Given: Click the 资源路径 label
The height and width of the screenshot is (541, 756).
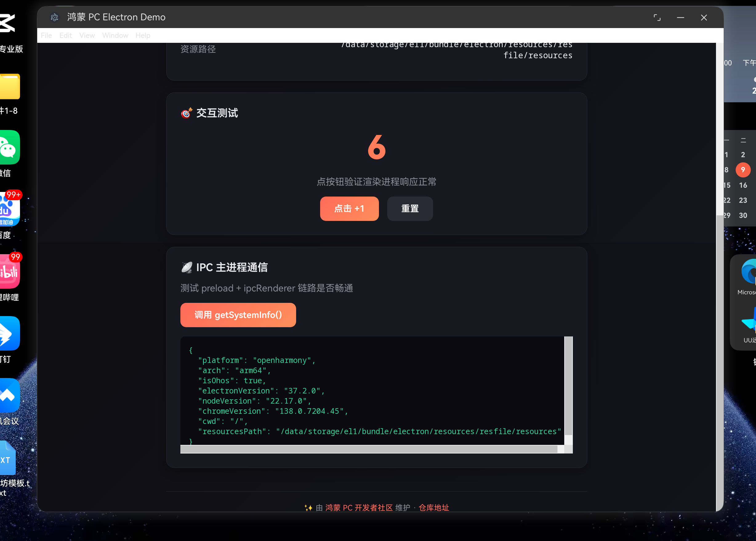Looking at the screenshot, I should point(198,49).
